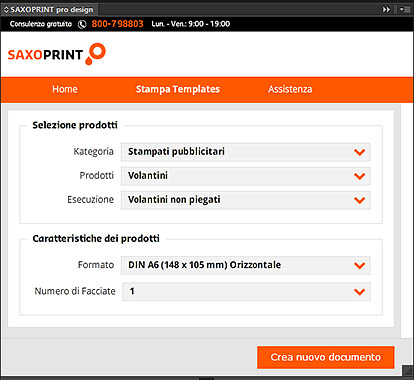The height and width of the screenshot is (380, 414).
Task: Click the phone icon beside the number
Action: coord(82,24)
